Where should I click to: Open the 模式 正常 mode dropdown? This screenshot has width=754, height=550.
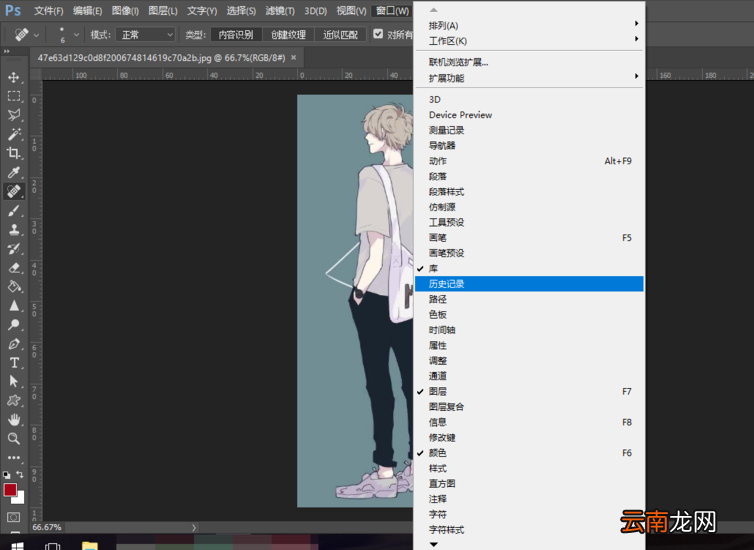tap(145, 35)
